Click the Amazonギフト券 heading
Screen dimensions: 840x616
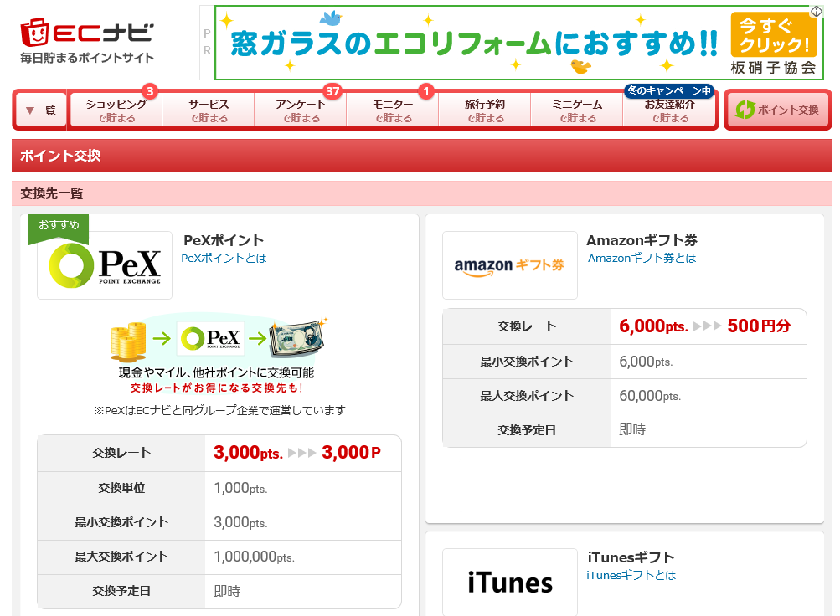(x=642, y=239)
